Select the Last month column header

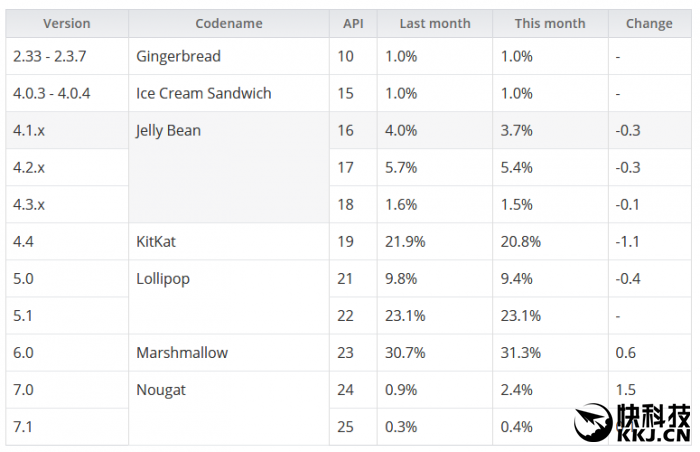pos(434,23)
